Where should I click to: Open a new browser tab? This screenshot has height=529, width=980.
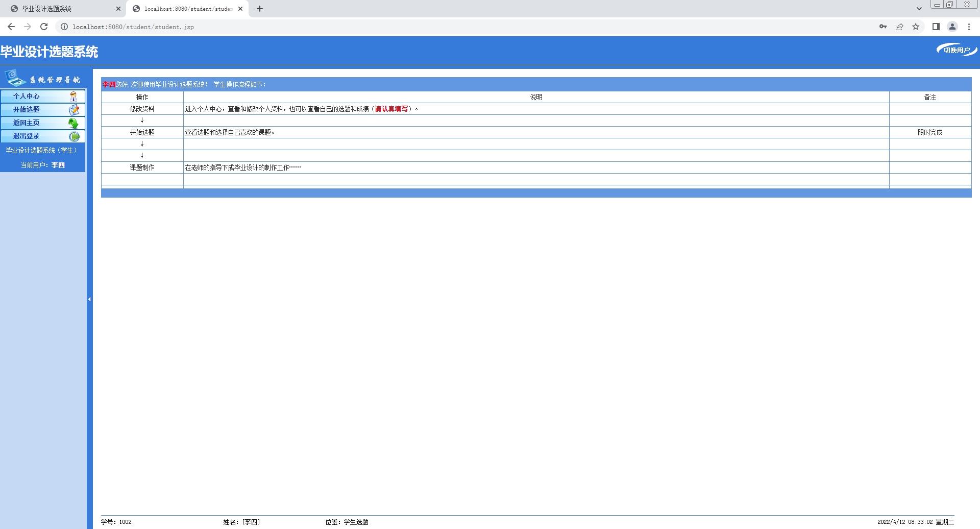pyautogui.click(x=260, y=9)
